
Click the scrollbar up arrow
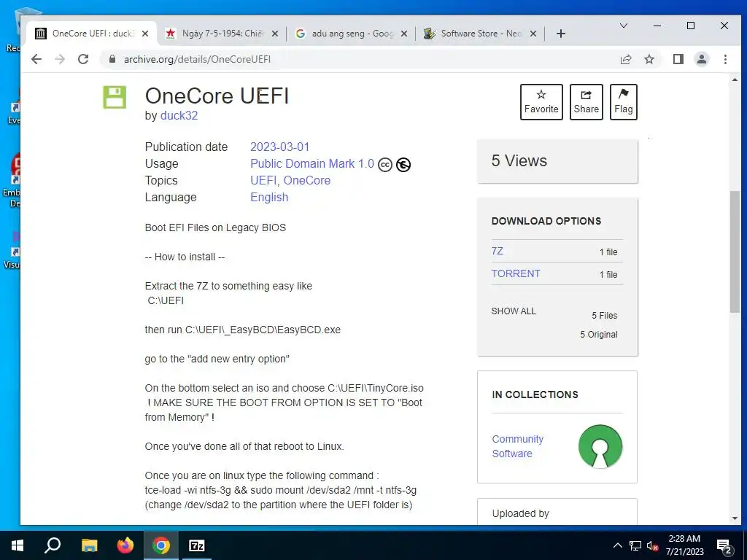tap(735, 79)
